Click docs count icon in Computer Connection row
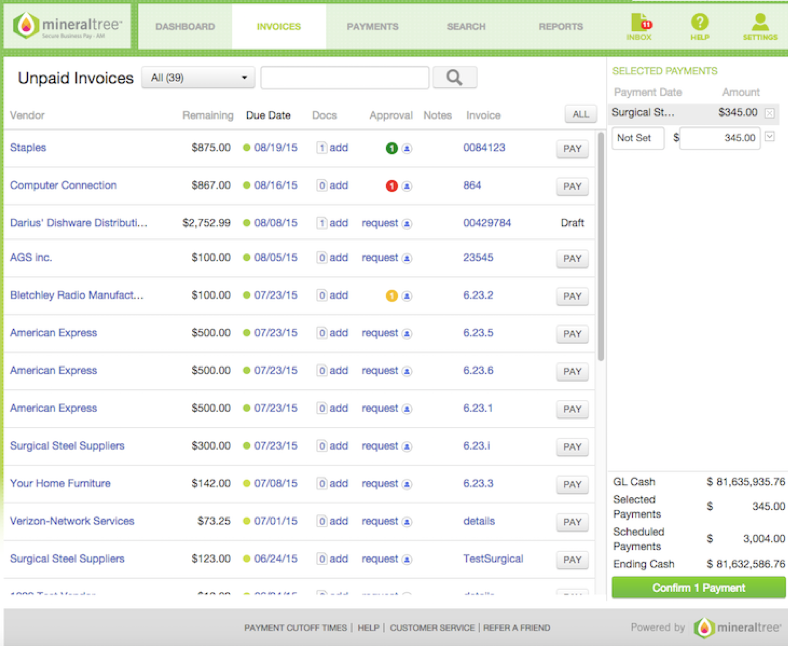The height and width of the screenshot is (646, 788). coord(322,186)
